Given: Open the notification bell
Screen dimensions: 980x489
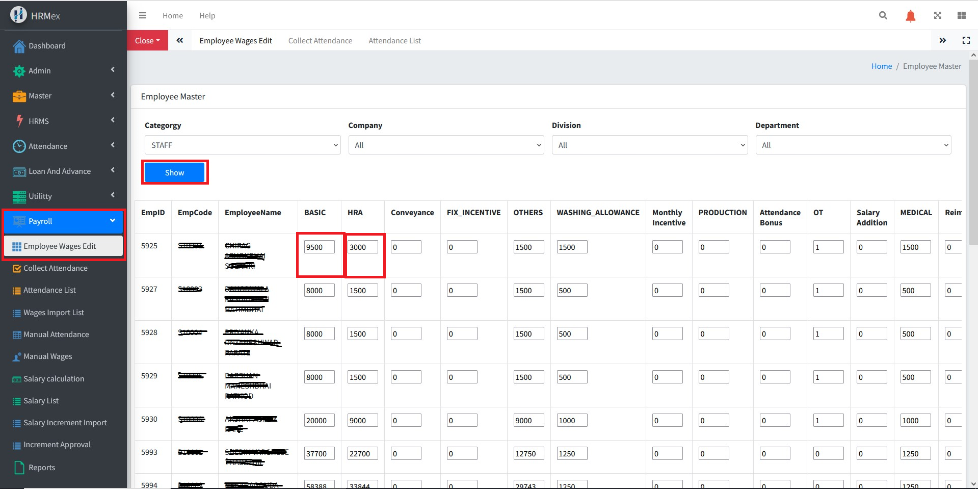Looking at the screenshot, I should pos(910,16).
